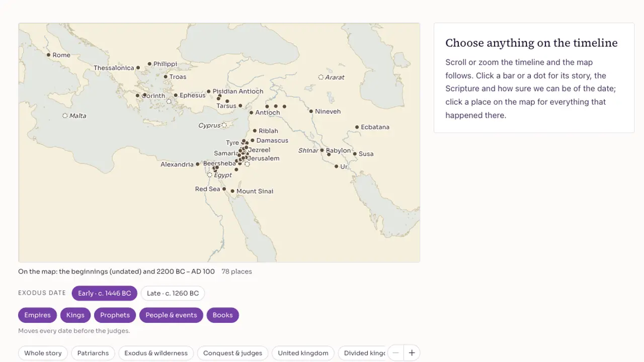644x362 pixels.
Task: Jump to the Whole story period
Action: click(x=43, y=353)
